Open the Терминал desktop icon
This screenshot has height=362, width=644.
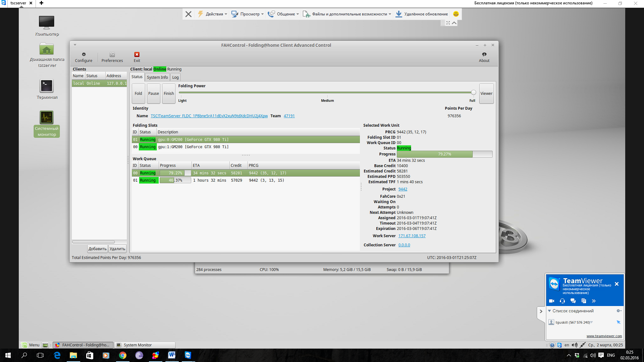[x=47, y=86]
